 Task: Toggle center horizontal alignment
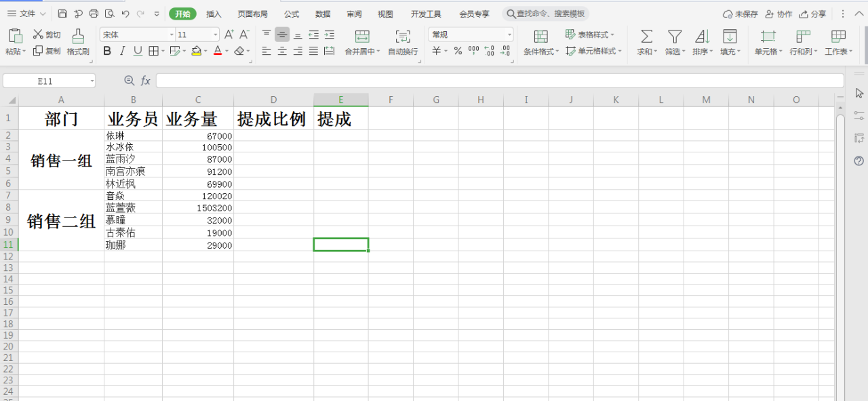click(282, 51)
